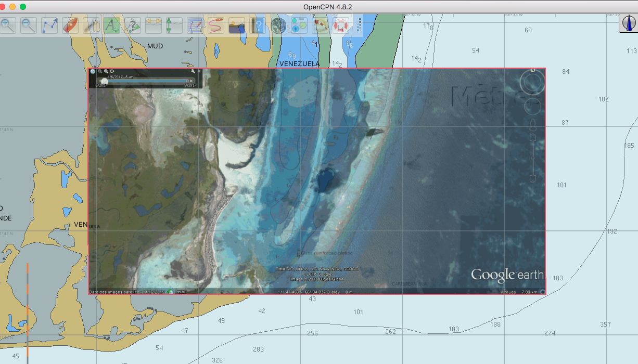Image resolution: width=638 pixels, height=364 pixels.
Task: Click the Zoom Out chart toolbar icon
Action: coord(29,25)
